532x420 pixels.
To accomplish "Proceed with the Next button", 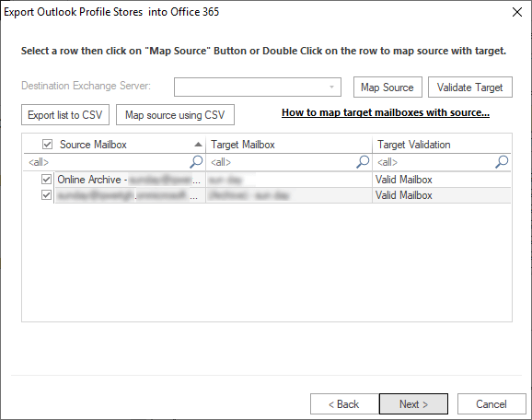I will [413, 404].
